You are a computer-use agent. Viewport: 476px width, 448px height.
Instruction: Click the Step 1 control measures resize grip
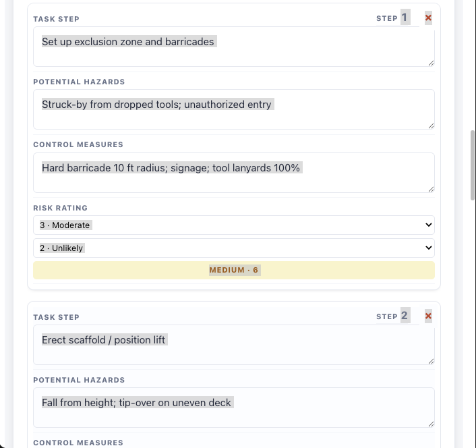(431, 190)
